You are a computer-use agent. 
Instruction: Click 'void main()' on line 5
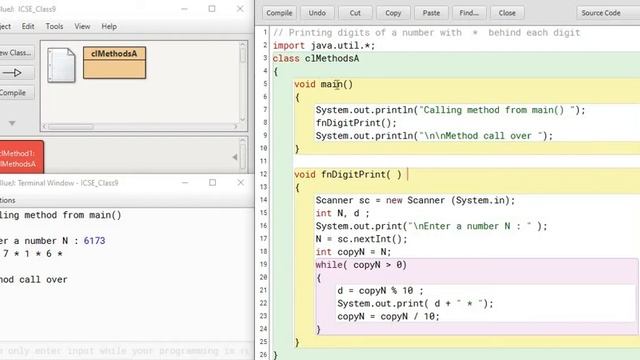click(x=324, y=84)
